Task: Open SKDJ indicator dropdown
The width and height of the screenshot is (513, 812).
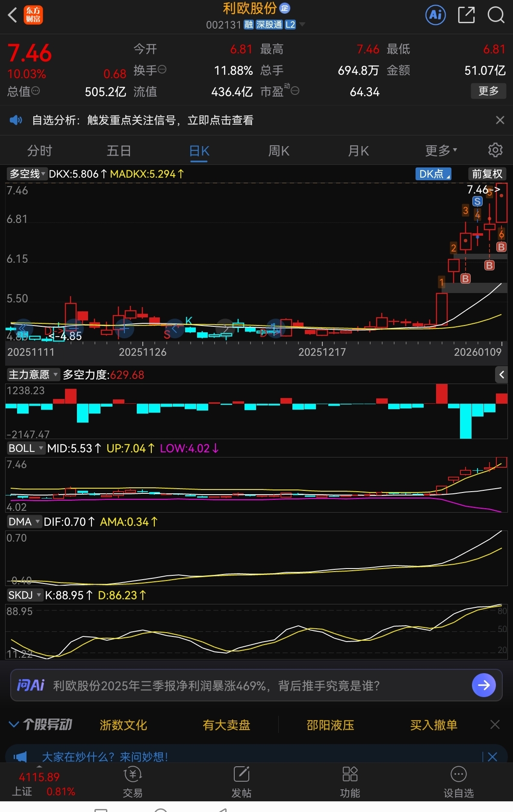Action: pyautogui.click(x=25, y=595)
